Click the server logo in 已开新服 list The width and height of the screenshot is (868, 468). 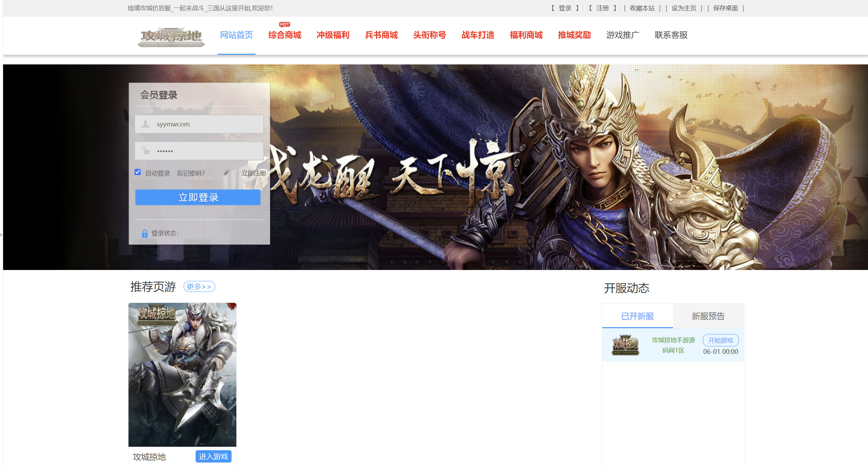pos(625,345)
